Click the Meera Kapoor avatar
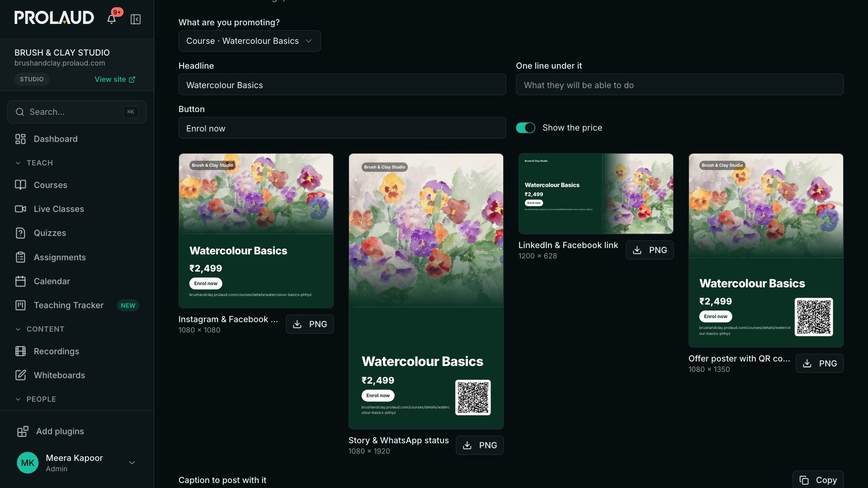Image resolution: width=868 pixels, height=488 pixels. [x=28, y=463]
